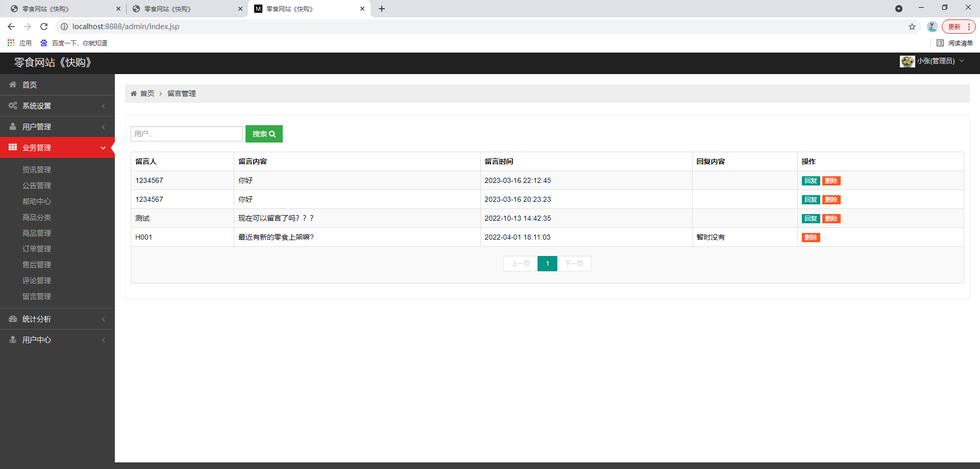Click the 下一页 next page button
This screenshot has height=469, width=980.
(x=574, y=264)
